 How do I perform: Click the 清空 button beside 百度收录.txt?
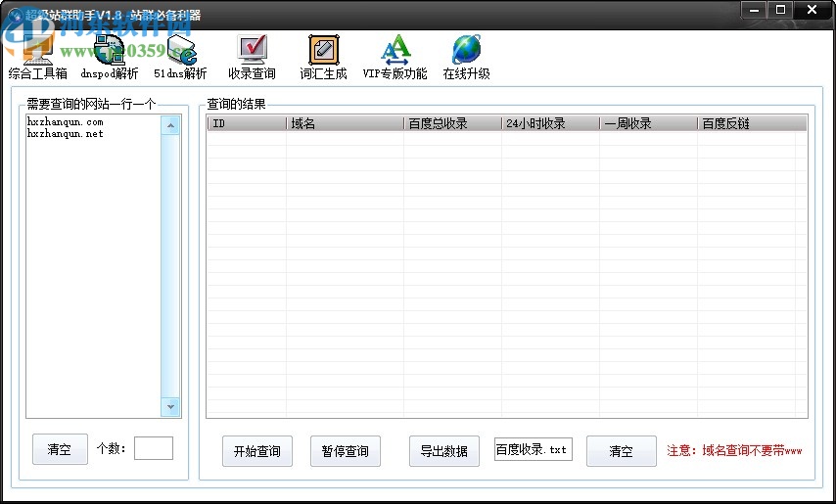[622, 451]
